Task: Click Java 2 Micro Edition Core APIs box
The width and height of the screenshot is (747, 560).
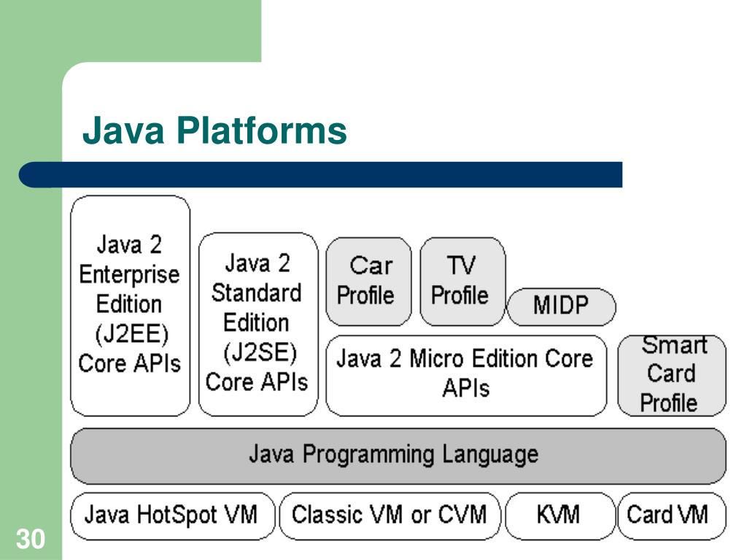Action: [466, 376]
